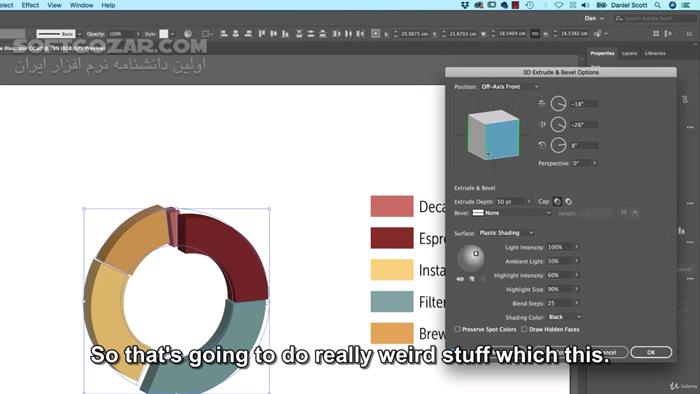Click the yellow Instant legend swatch

pos(392,270)
